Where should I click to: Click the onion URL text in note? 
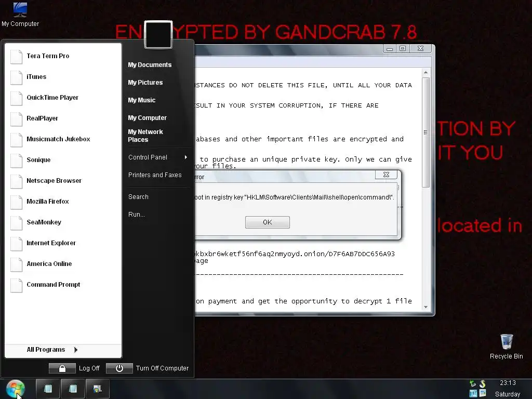(x=295, y=254)
